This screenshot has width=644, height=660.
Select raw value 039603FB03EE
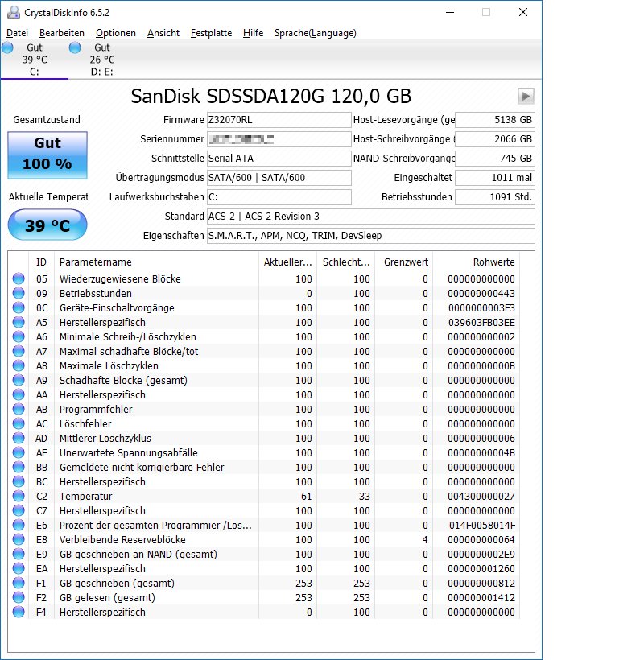pyautogui.click(x=481, y=323)
